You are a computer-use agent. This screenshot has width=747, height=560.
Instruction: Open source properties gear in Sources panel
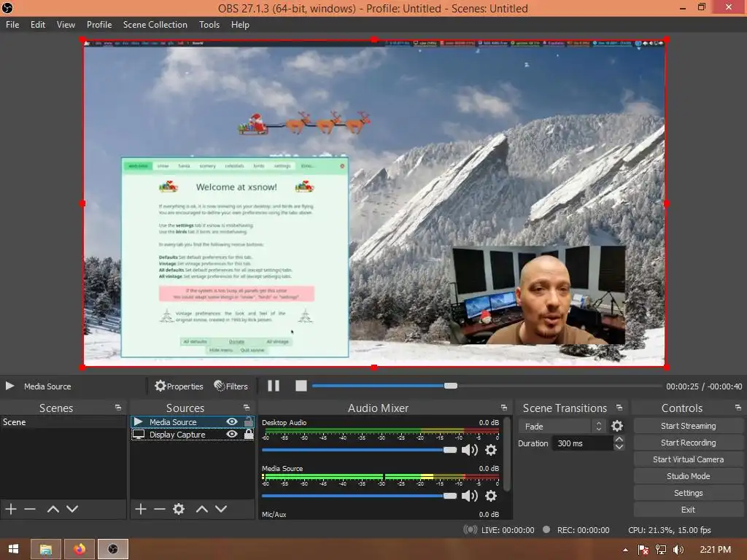179,509
